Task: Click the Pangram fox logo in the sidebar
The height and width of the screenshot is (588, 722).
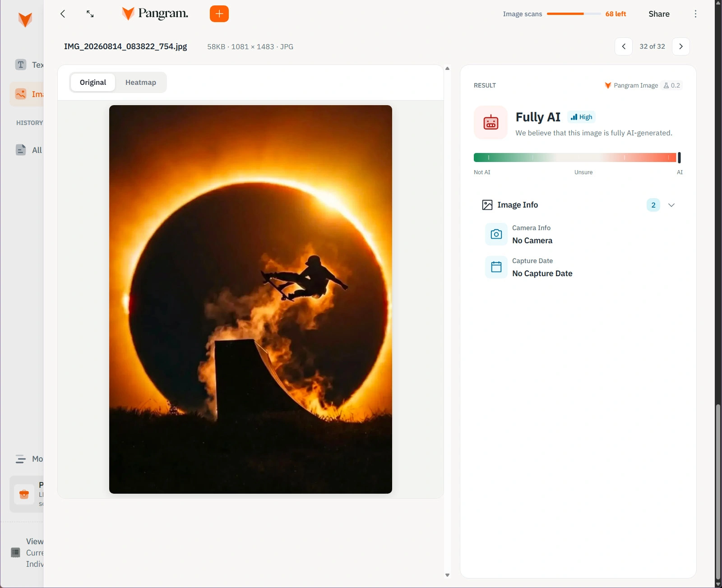Action: tap(25, 20)
